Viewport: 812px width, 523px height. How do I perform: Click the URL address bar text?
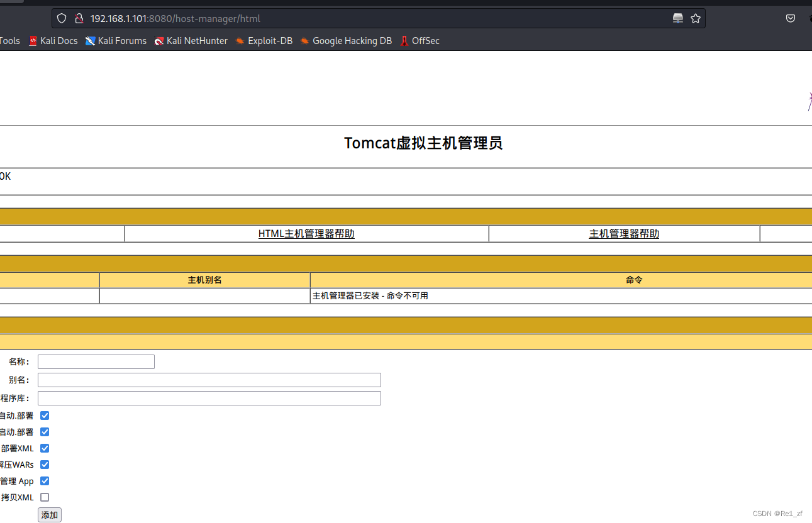coord(175,19)
